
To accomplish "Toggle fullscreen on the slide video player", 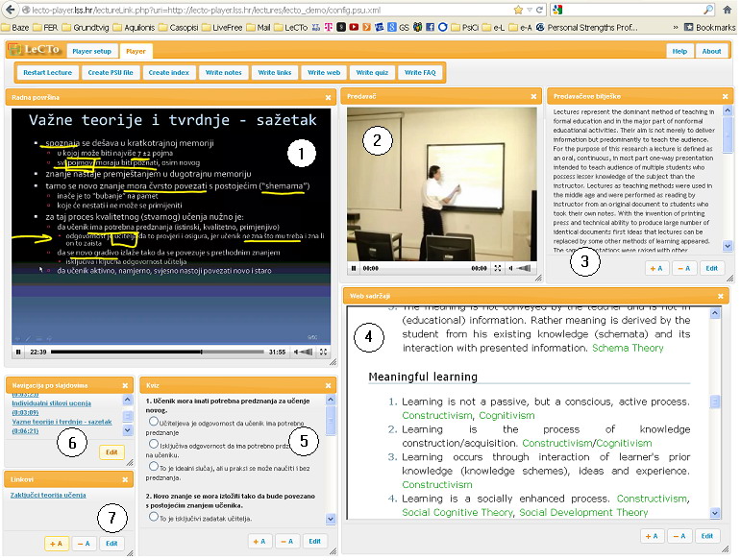I will 323,352.
